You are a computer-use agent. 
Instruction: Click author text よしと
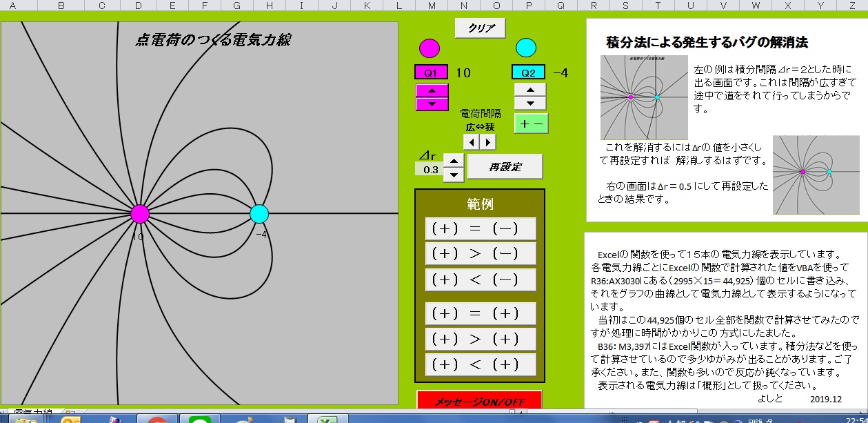[770, 400]
